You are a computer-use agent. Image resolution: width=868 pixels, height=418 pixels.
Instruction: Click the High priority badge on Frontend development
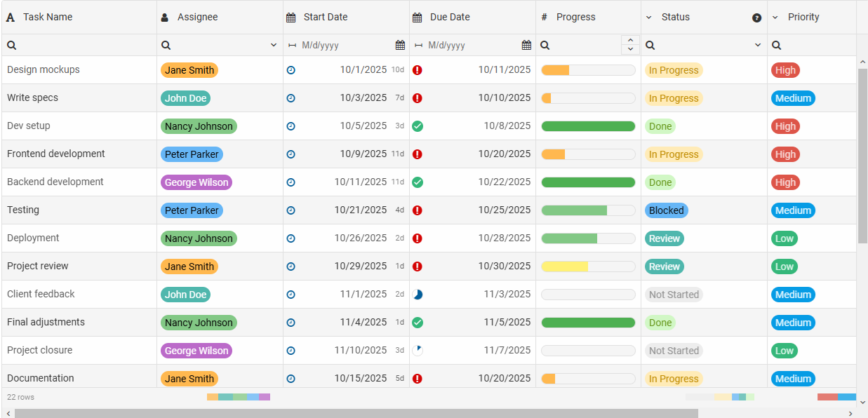click(x=785, y=154)
